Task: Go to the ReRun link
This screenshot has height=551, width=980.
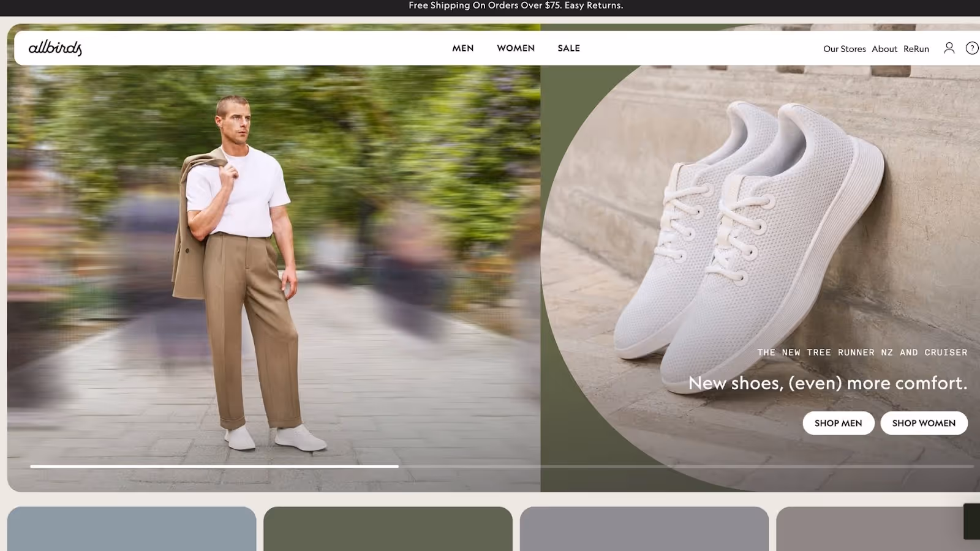Action: point(916,49)
